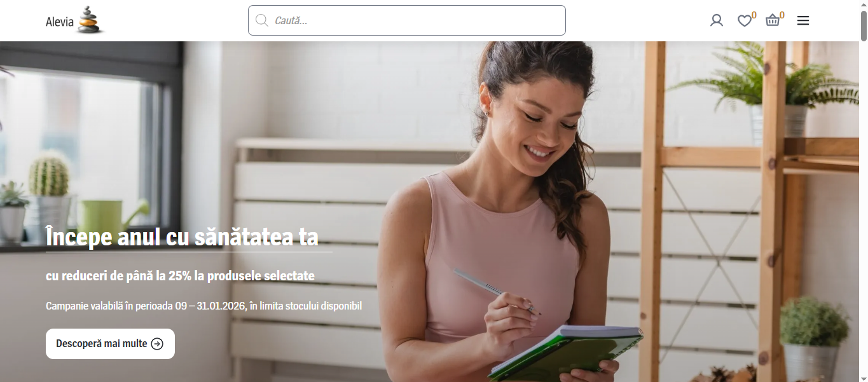Click the circled arrow inside Descoperă mai multe

[x=157, y=344]
